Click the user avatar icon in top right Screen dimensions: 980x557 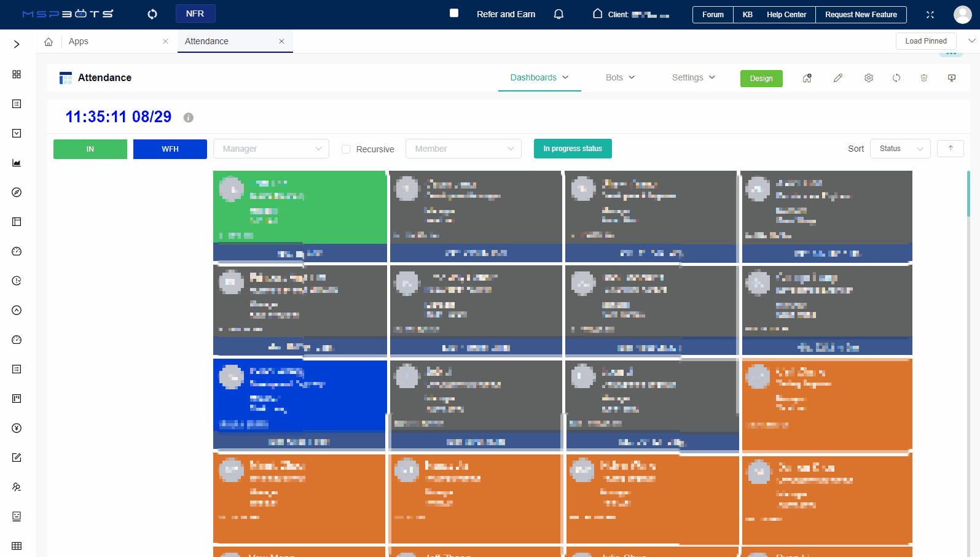point(962,14)
